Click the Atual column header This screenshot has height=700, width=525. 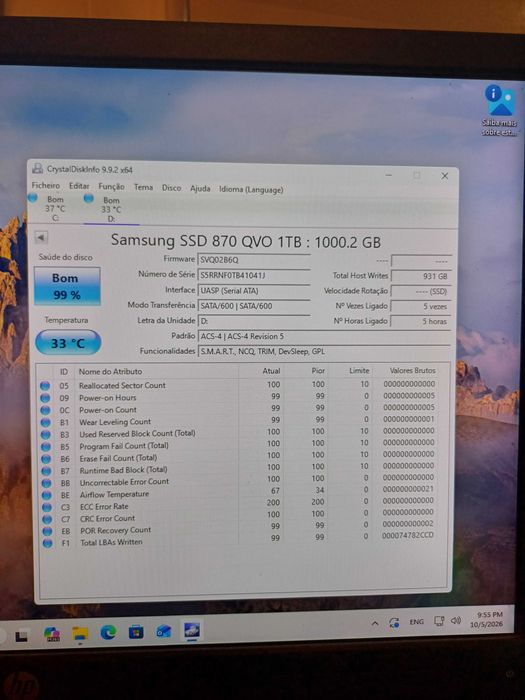tap(271, 371)
